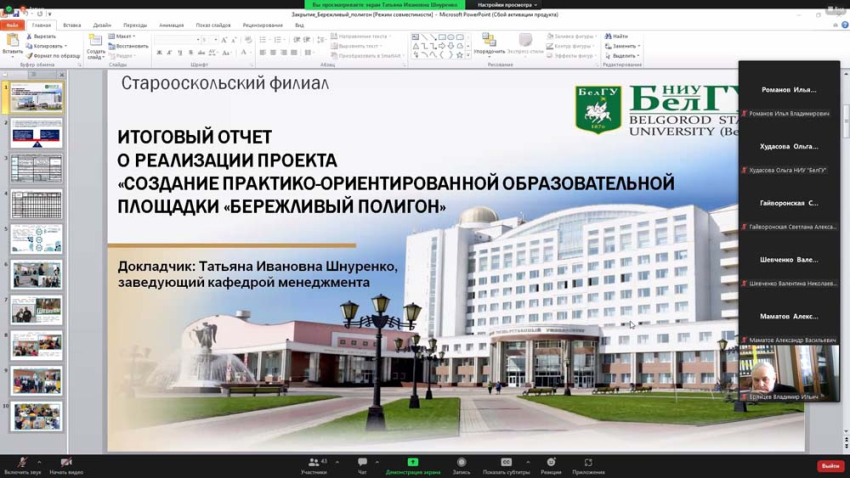Click the Вставить paste icon
This screenshot has height=478, width=850.
click(12, 41)
